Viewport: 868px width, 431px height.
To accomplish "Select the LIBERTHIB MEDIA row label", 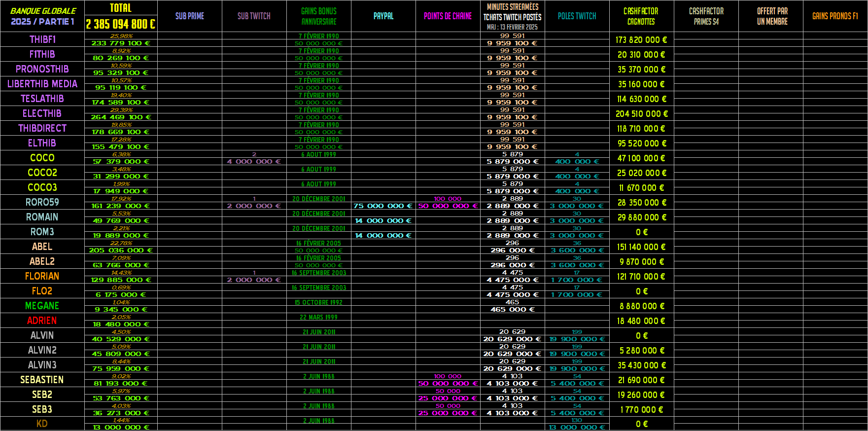I will click(x=42, y=84).
